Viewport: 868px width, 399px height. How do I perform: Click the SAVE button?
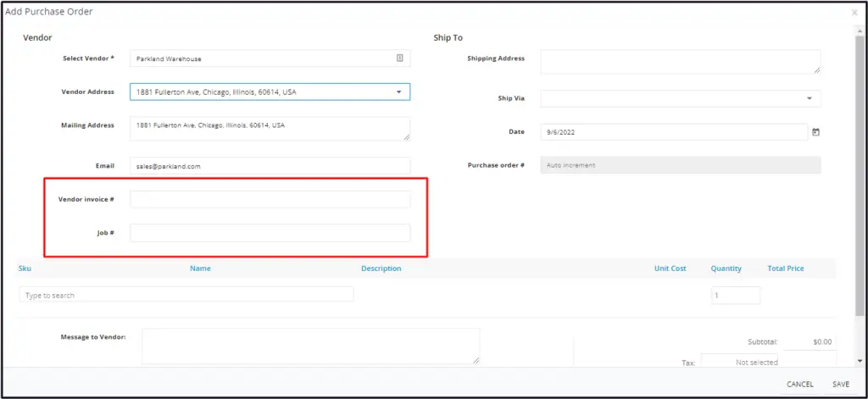pyautogui.click(x=840, y=384)
